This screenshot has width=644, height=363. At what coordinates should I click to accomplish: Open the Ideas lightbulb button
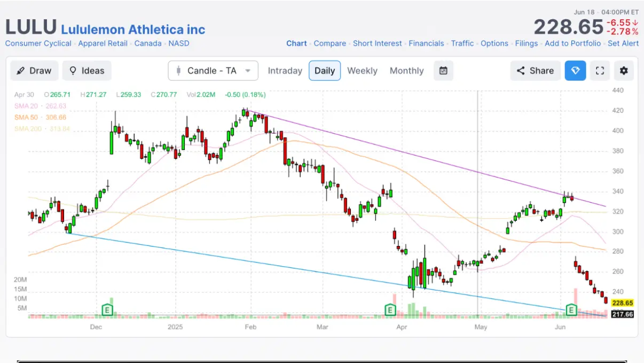87,71
